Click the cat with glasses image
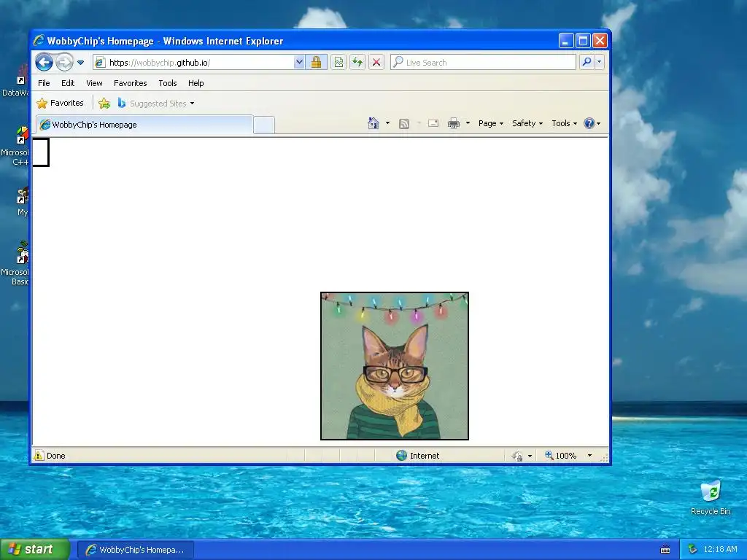This screenshot has width=747, height=560. pyautogui.click(x=395, y=366)
